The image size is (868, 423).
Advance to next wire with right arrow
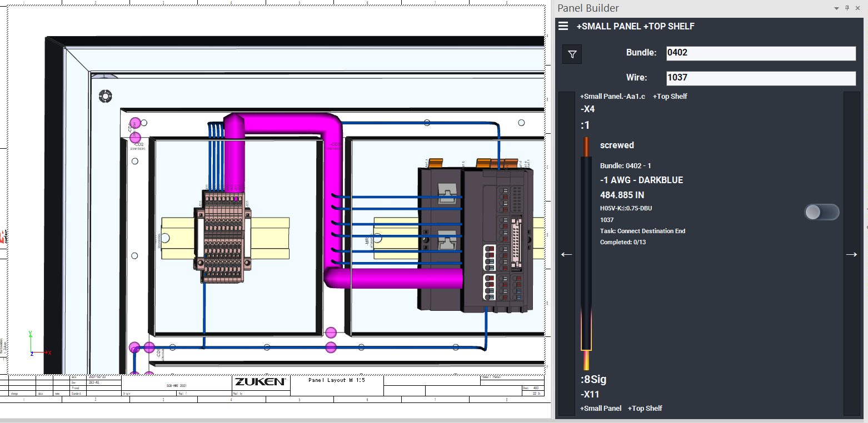coord(851,254)
